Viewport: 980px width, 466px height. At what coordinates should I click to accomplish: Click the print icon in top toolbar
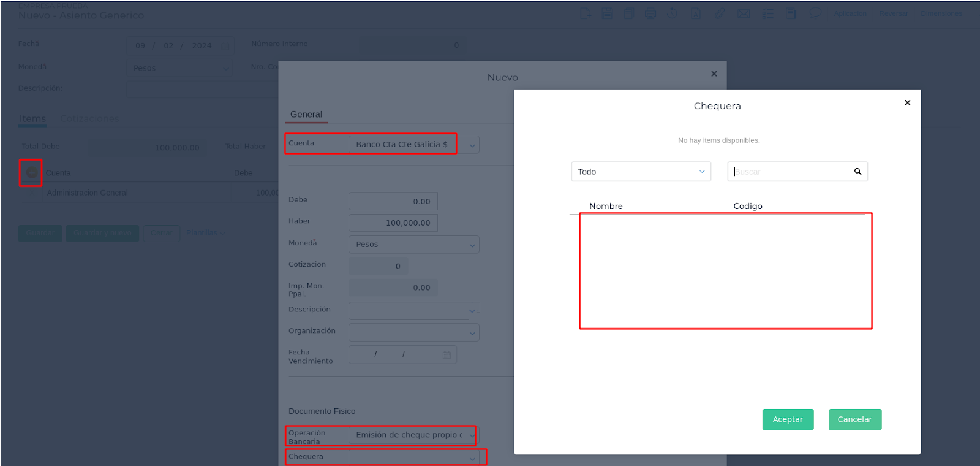[x=650, y=13]
